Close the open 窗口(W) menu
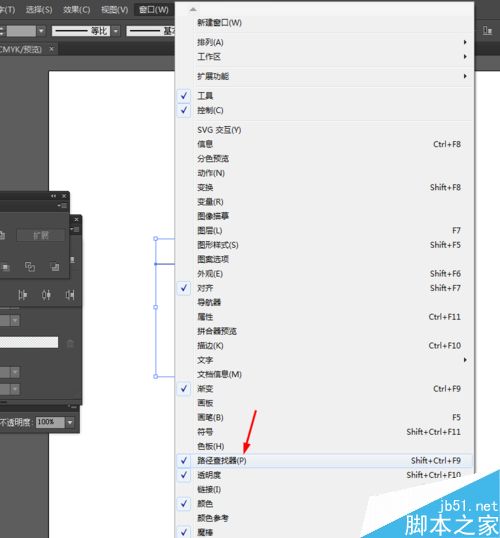This screenshot has width=500, height=538. pyautogui.click(x=154, y=10)
